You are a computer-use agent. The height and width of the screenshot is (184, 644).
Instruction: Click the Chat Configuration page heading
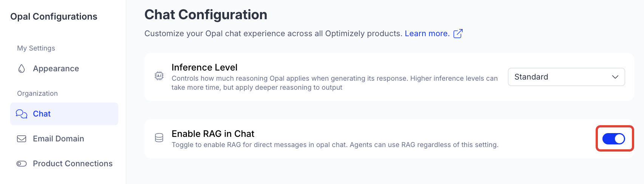point(206,15)
